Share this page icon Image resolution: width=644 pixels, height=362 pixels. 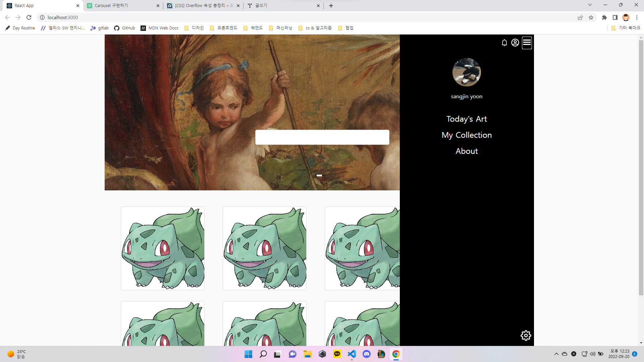point(580,17)
